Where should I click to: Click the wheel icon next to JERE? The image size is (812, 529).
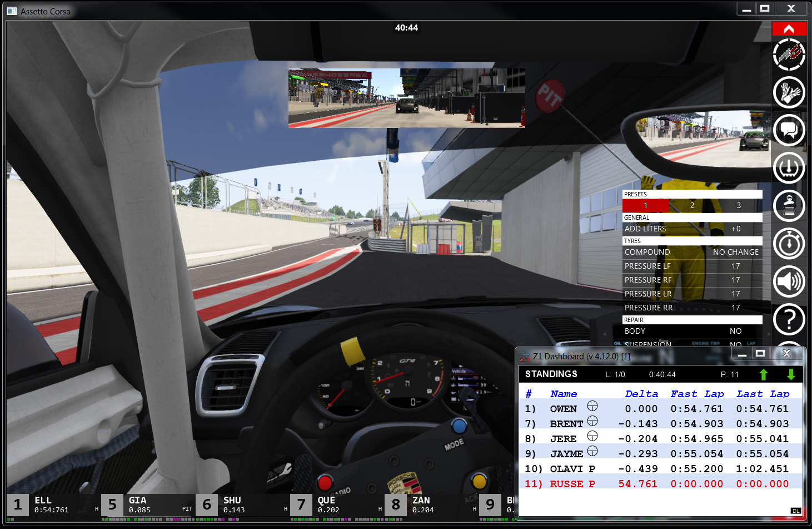tap(592, 436)
